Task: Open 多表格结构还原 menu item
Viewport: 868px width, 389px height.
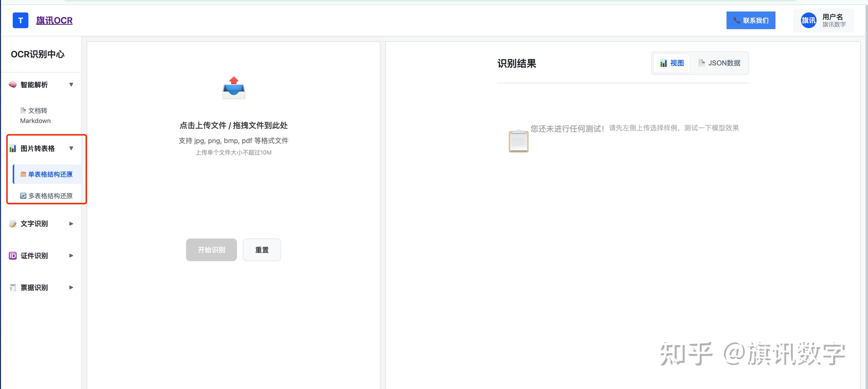Action: tap(47, 196)
